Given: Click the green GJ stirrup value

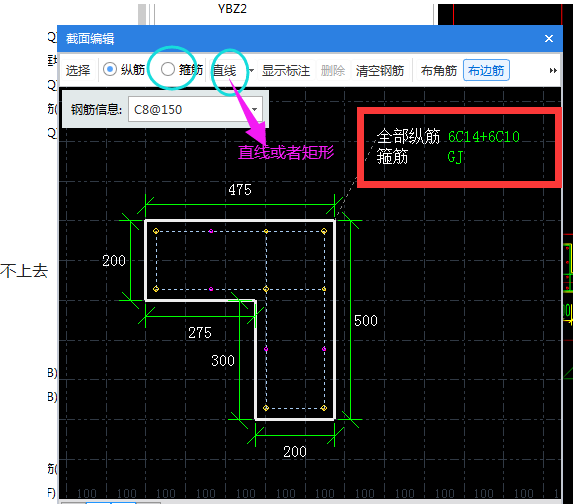Looking at the screenshot, I should (x=455, y=157).
